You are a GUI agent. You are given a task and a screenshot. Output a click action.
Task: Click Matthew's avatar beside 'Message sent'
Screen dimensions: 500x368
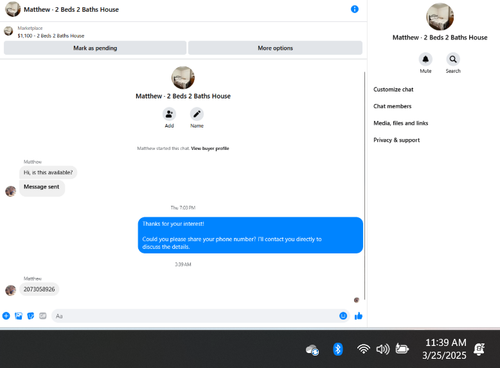11,191
